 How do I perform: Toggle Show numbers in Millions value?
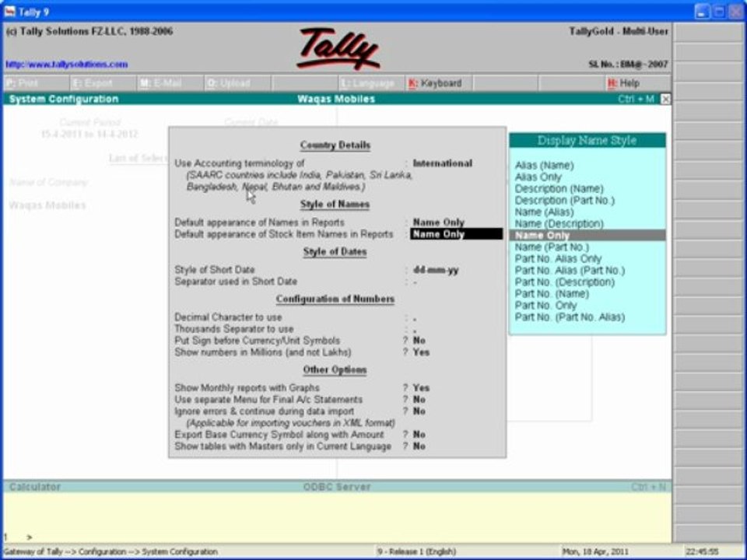tap(421, 352)
